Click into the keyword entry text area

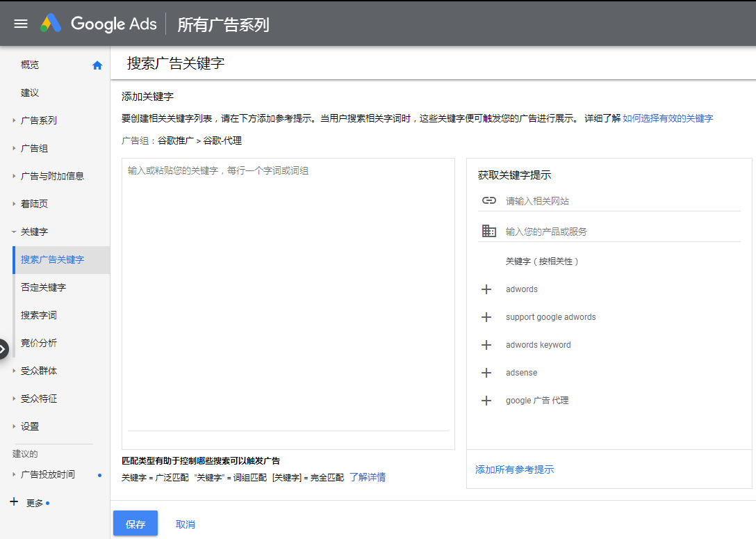[x=288, y=304]
